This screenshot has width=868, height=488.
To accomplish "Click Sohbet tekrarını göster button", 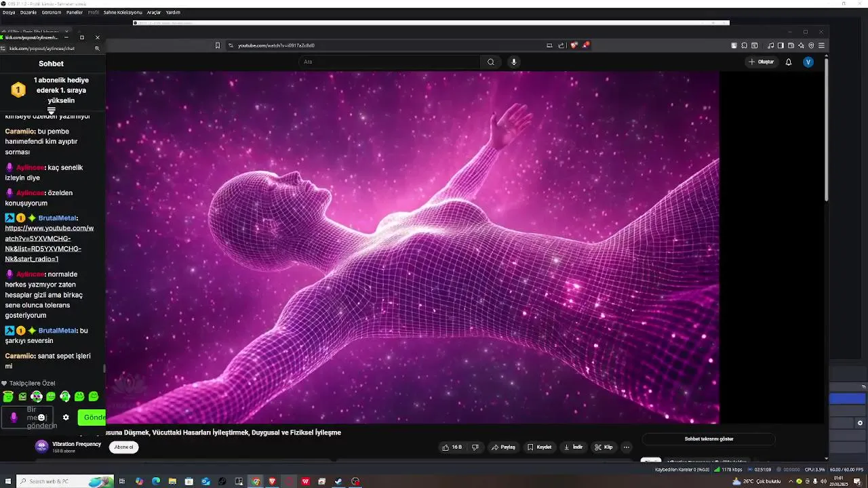I will coord(709,439).
